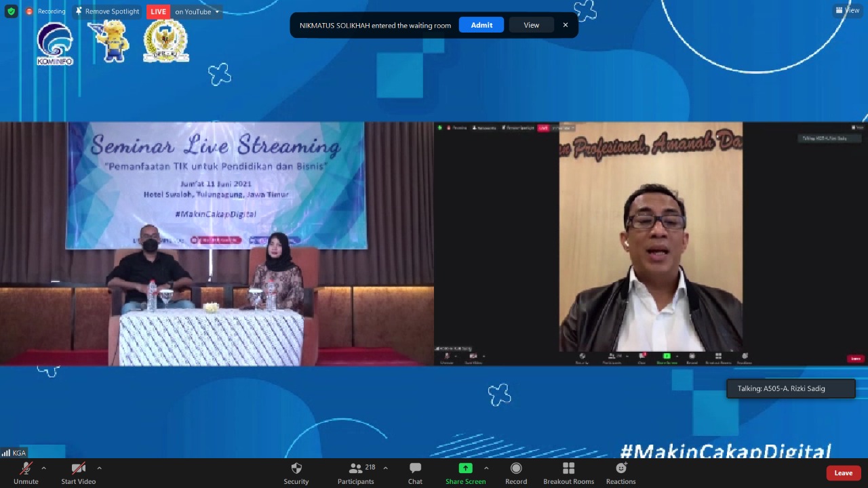Viewport: 868px width, 488px height.
Task: Start the video camera
Action: point(79,473)
